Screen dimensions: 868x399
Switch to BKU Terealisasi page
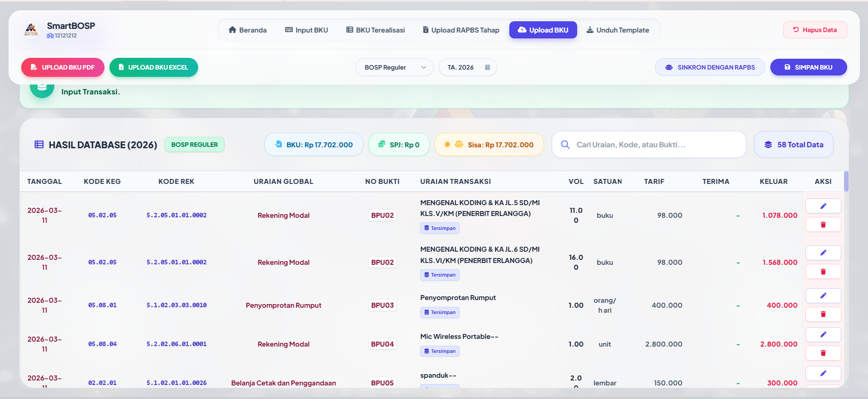click(375, 30)
